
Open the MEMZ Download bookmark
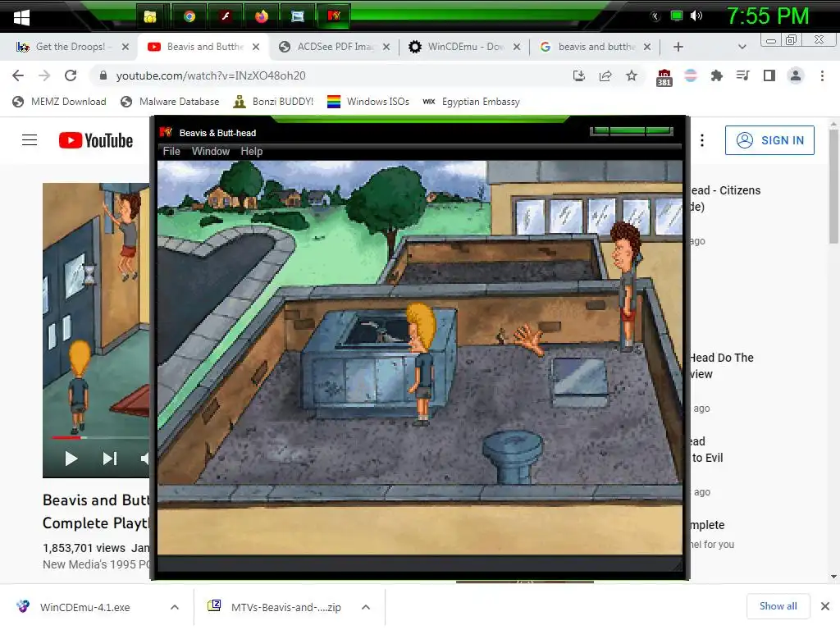coord(59,102)
